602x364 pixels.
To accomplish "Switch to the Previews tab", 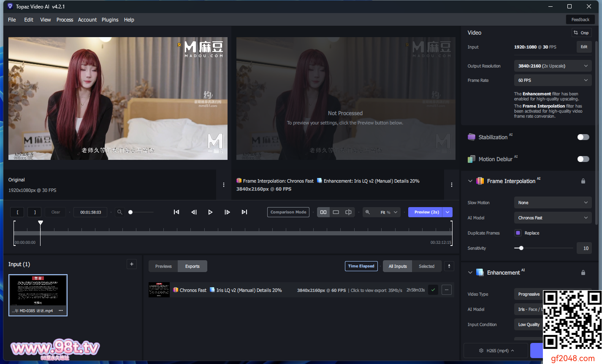I will 163,266.
